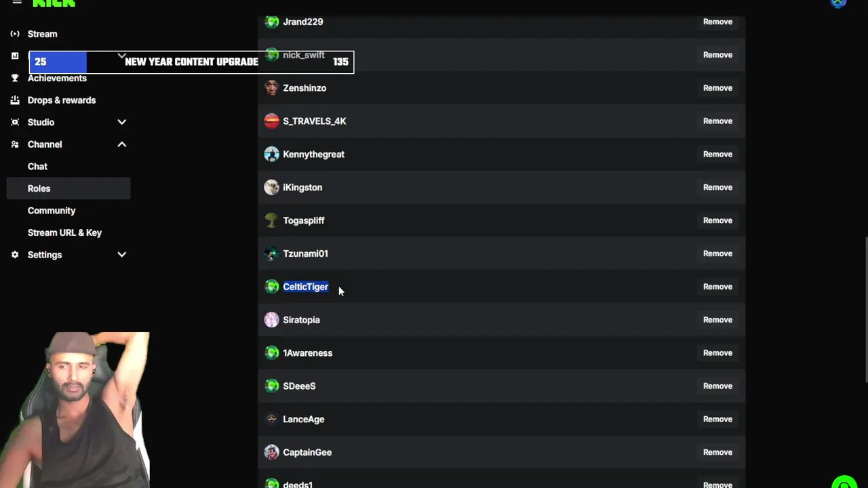
Task: Go to Community in the sidebar
Action: coord(52,211)
